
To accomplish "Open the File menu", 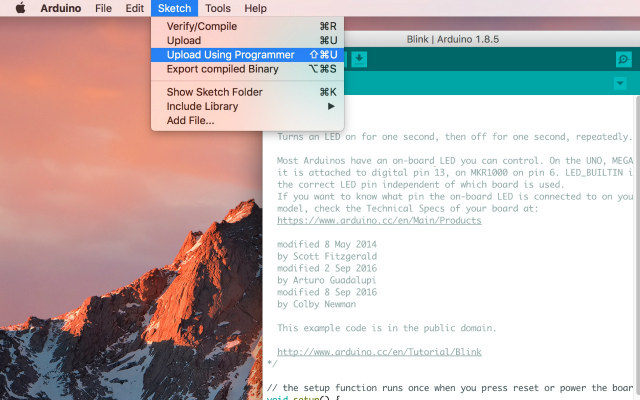I will (103, 8).
